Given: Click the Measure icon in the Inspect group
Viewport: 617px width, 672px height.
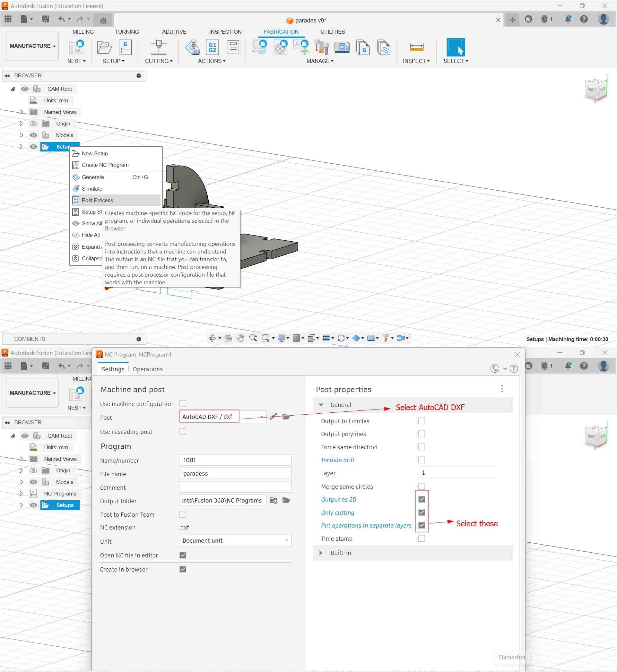Looking at the screenshot, I should tap(416, 47).
